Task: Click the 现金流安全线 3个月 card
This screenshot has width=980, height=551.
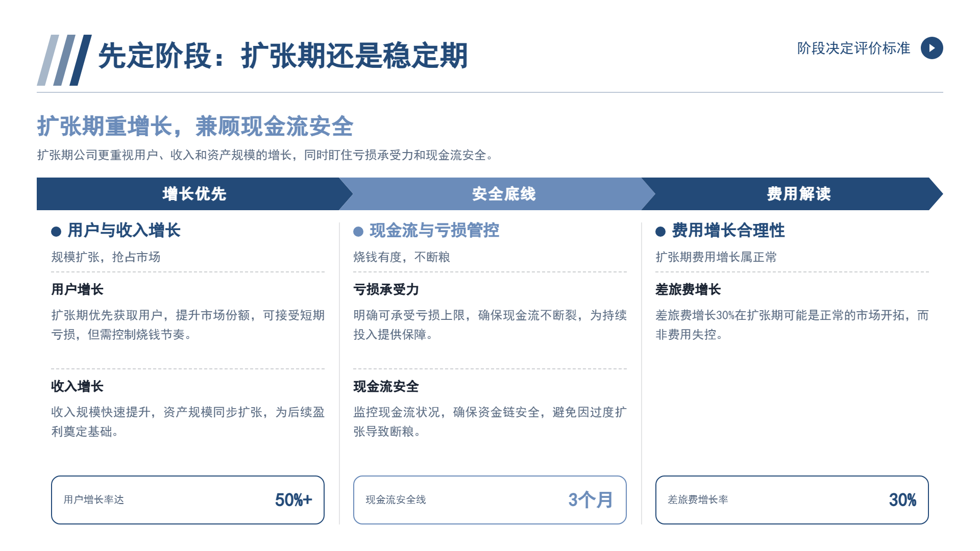Action: coord(490,500)
